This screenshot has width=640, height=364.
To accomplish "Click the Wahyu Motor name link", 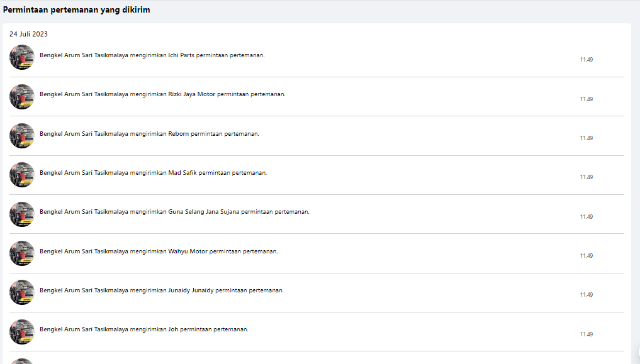I will 188,251.
